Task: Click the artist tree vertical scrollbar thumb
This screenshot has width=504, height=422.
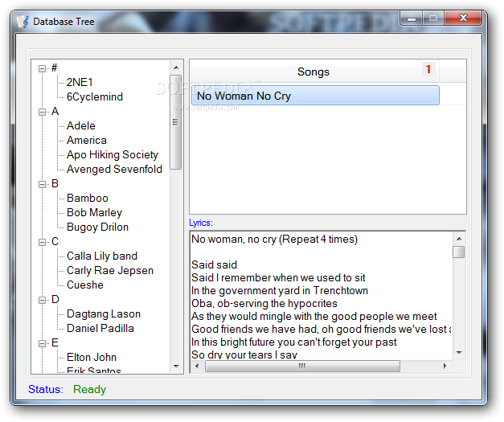Action: click(175, 122)
